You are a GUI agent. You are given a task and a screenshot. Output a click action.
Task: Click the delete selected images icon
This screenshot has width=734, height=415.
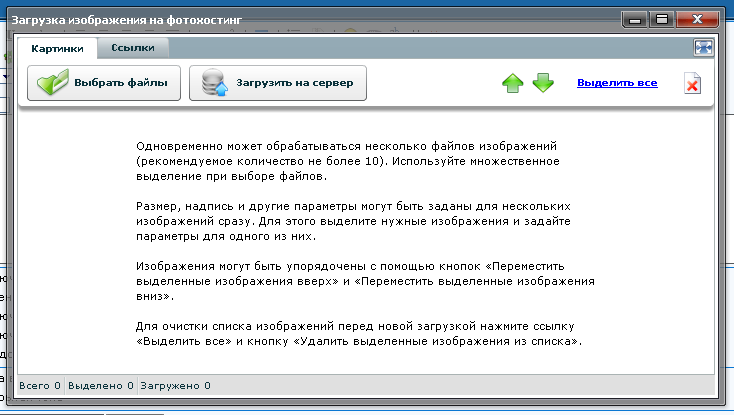[x=692, y=84]
